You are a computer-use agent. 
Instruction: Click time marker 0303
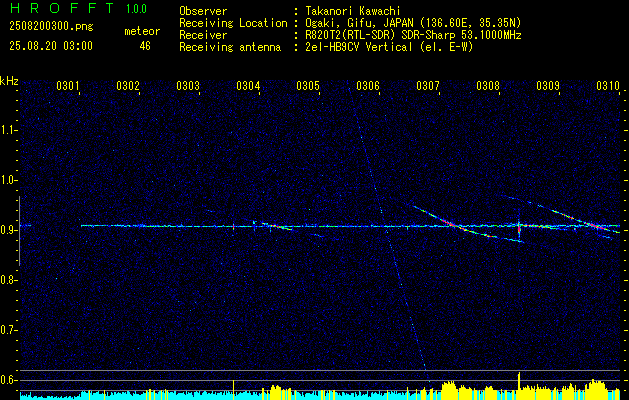coord(188,86)
